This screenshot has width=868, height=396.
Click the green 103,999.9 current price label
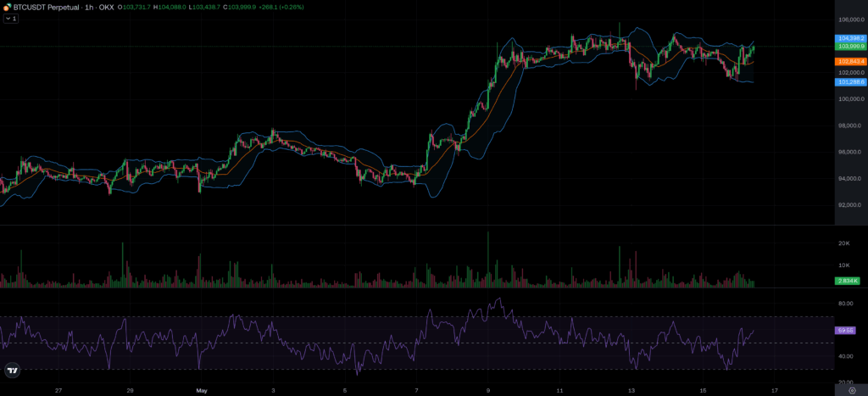(x=851, y=46)
